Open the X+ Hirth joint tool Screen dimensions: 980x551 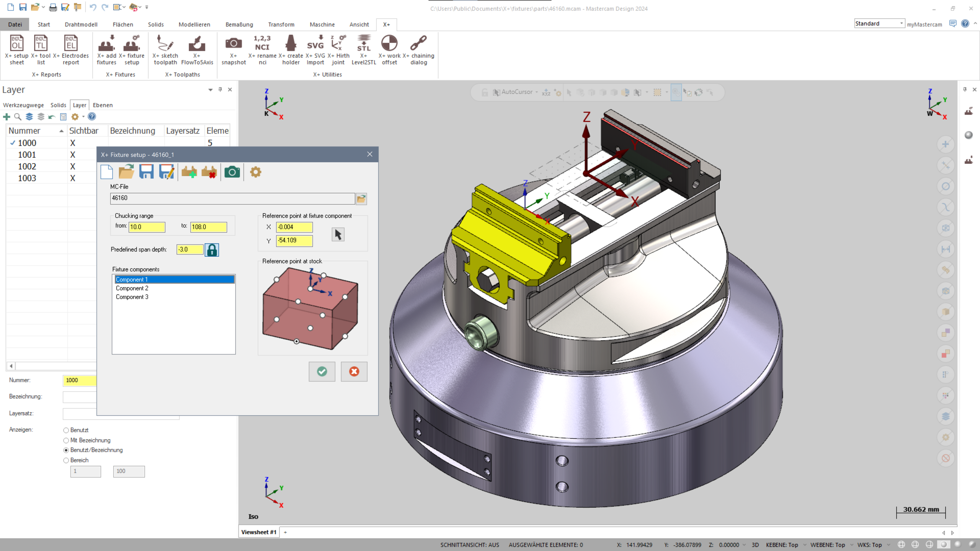click(338, 50)
